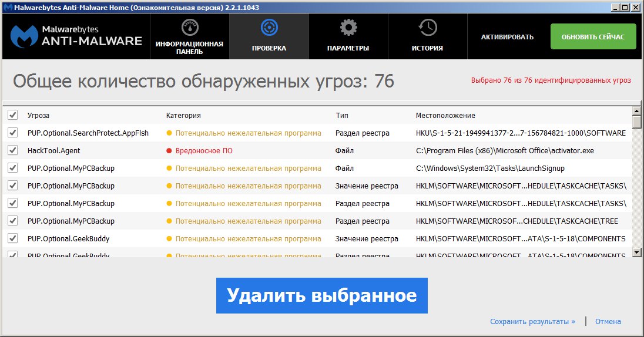Open the ПАРАМЕТРЫ tab

[x=348, y=36]
